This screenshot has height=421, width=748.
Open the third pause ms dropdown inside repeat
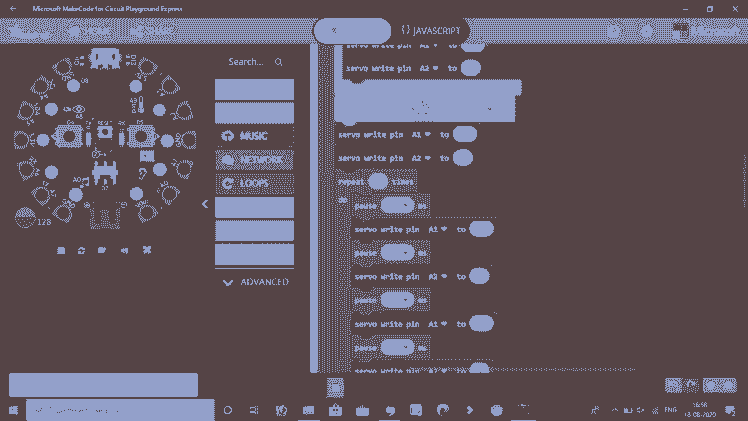coord(397,300)
